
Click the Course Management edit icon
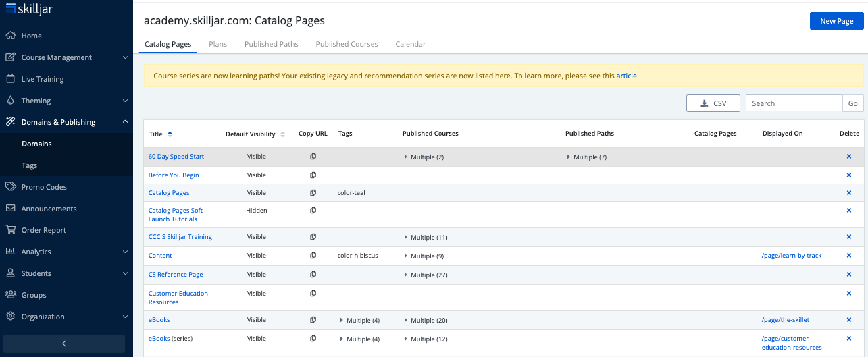10,57
